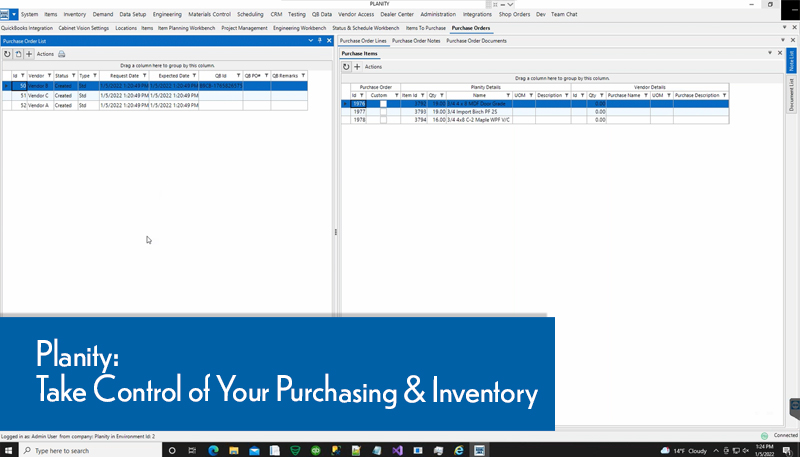Open Visual Studio from the taskbar
Image resolution: width=800 pixels, height=457 pixels.
point(397,450)
